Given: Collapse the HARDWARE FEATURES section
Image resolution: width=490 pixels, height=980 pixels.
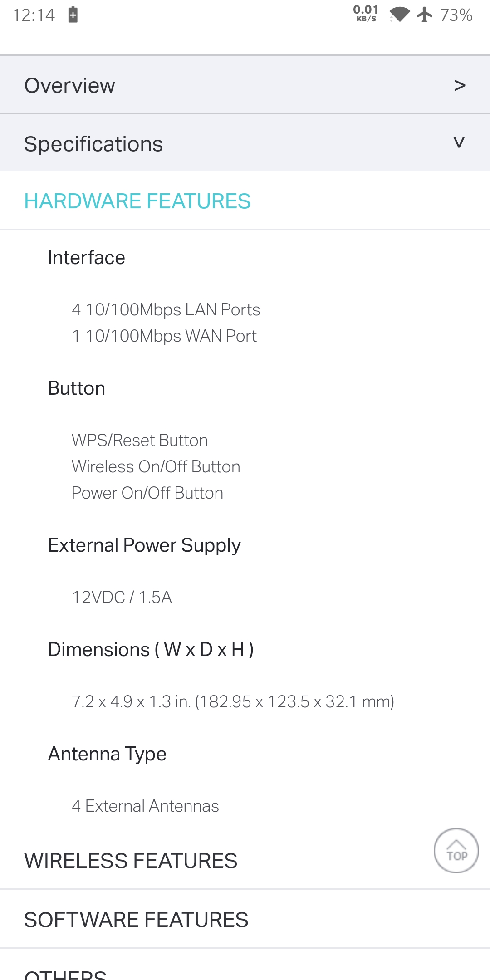Looking at the screenshot, I should pyautogui.click(x=137, y=201).
